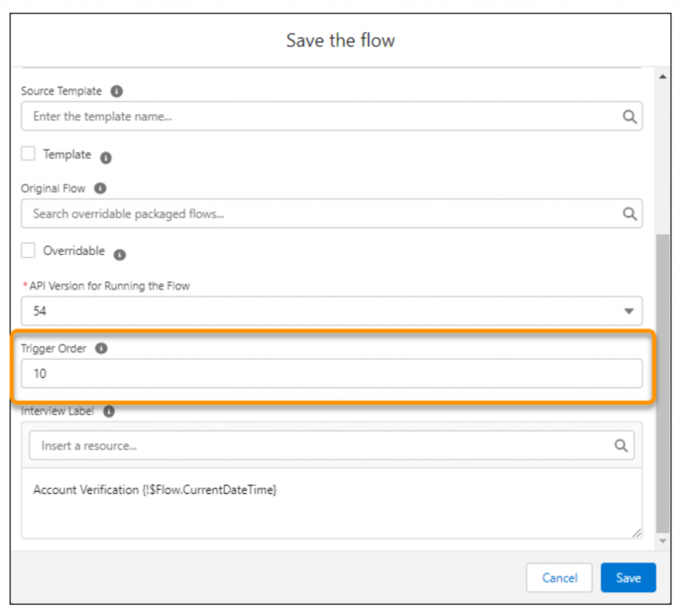The width and height of the screenshot is (686, 616).
Task: Click the info icon beside Template checkbox
Action: click(106, 158)
